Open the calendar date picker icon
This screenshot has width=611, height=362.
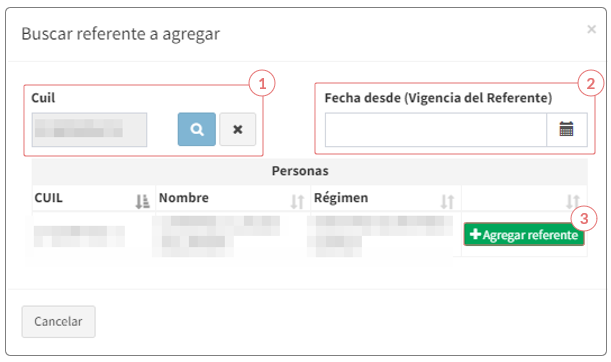tap(567, 129)
